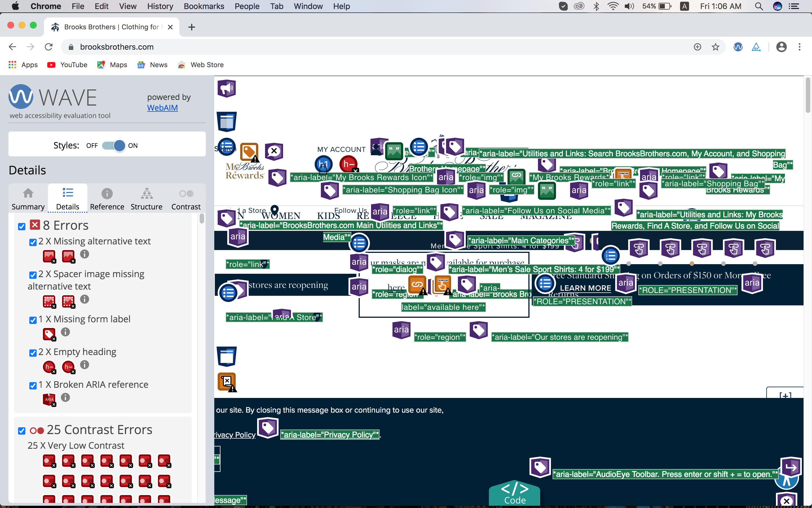
Task: Bookmark this page with star icon
Action: pyautogui.click(x=715, y=47)
